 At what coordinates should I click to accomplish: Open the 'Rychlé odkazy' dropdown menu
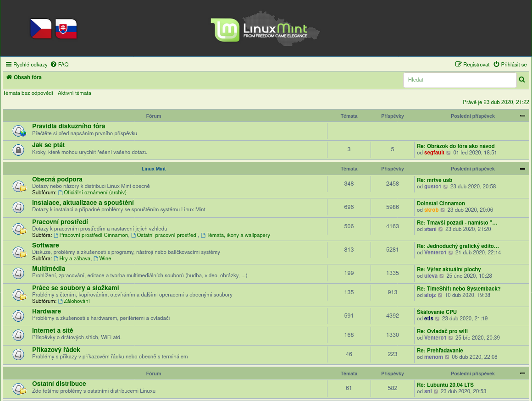(27, 65)
